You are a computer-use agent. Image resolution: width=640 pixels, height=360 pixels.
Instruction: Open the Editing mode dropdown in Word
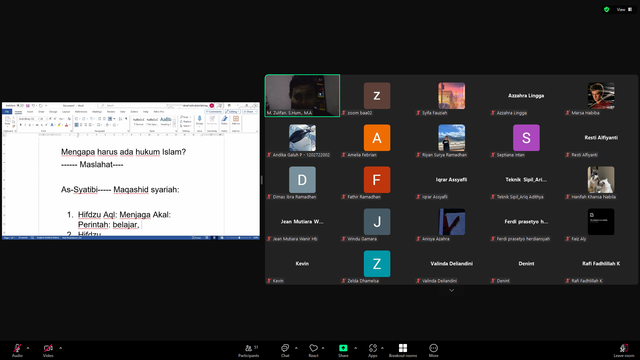tap(232, 111)
